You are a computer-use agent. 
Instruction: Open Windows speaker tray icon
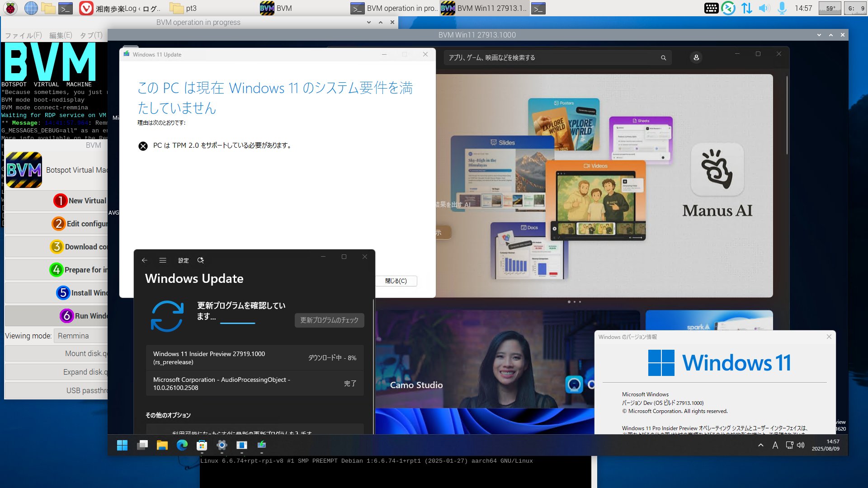[x=801, y=445]
